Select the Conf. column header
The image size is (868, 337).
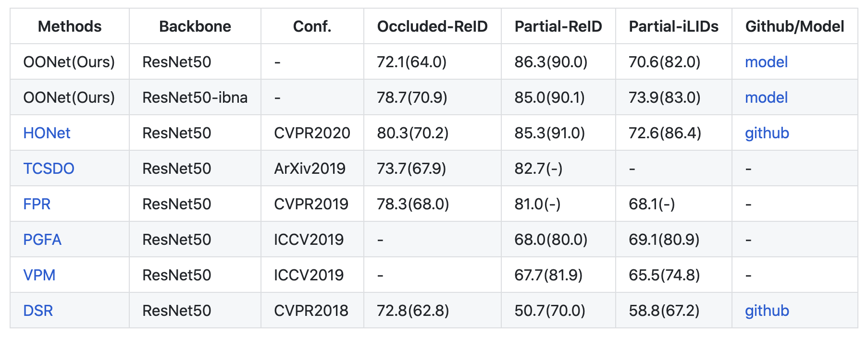[x=312, y=26]
